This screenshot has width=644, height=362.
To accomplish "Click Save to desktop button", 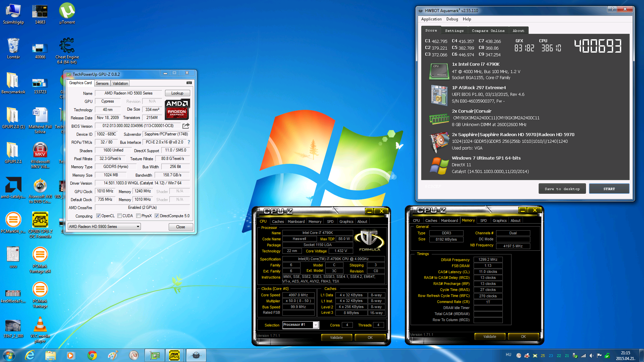I will click(562, 189).
